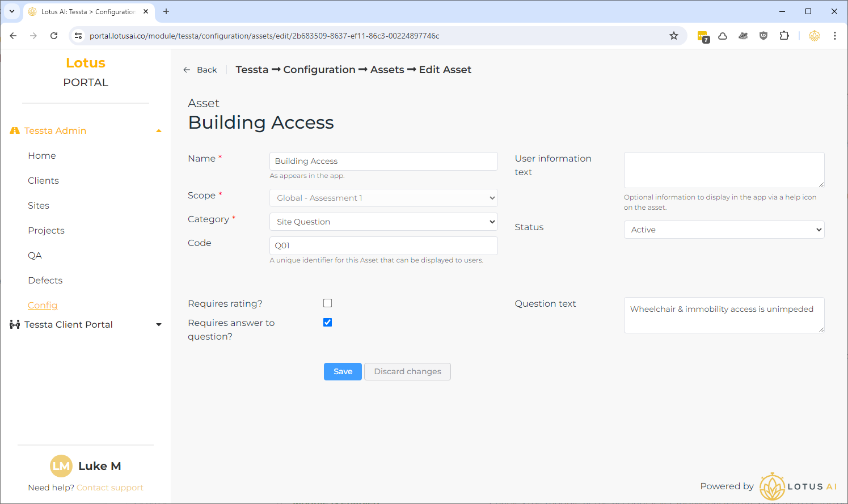Open the Category dropdown showing Site Question

(383, 222)
